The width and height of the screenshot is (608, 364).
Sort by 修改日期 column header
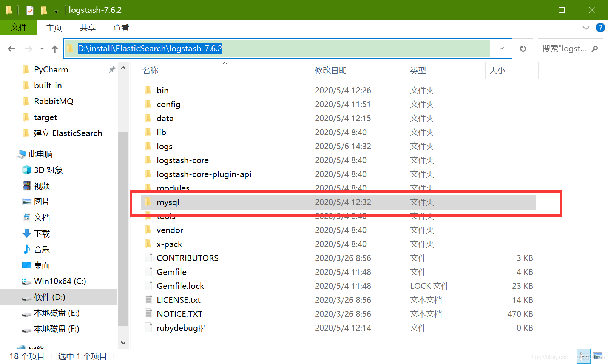click(331, 70)
